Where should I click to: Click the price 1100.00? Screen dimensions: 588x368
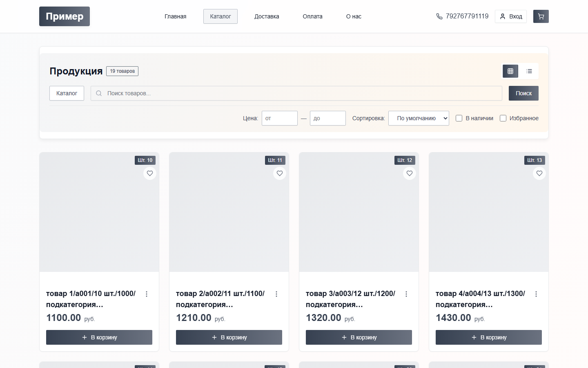pyautogui.click(x=64, y=318)
